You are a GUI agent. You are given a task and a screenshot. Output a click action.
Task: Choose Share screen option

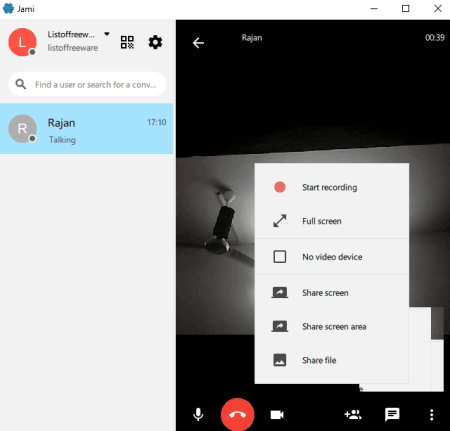(332, 293)
